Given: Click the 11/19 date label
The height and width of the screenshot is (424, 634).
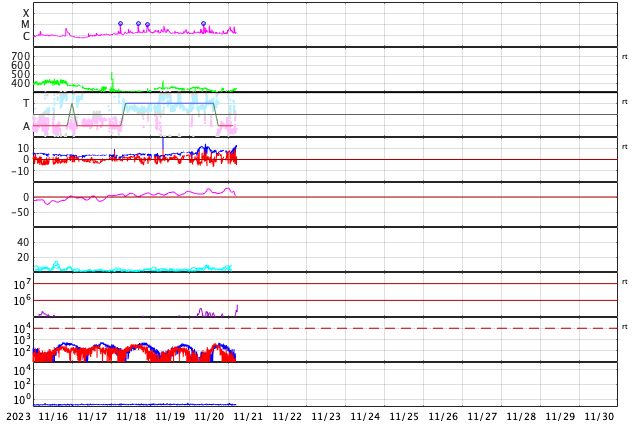Looking at the screenshot, I should [x=170, y=417].
